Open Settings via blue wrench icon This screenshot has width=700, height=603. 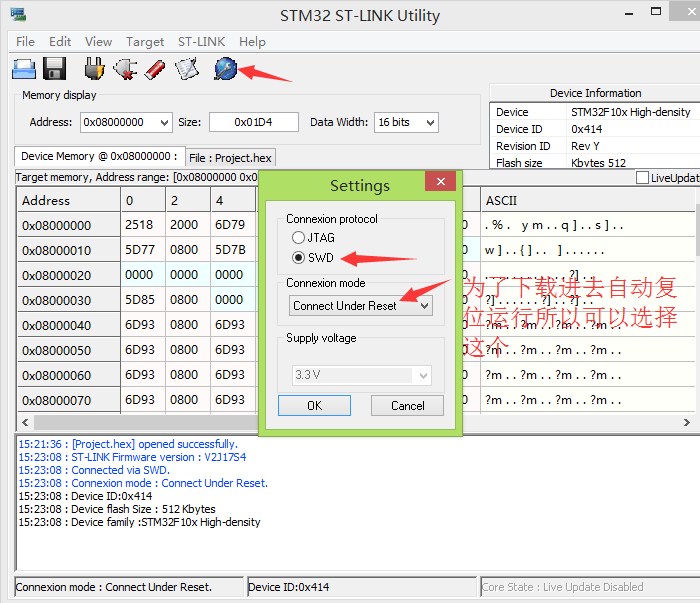(x=226, y=69)
